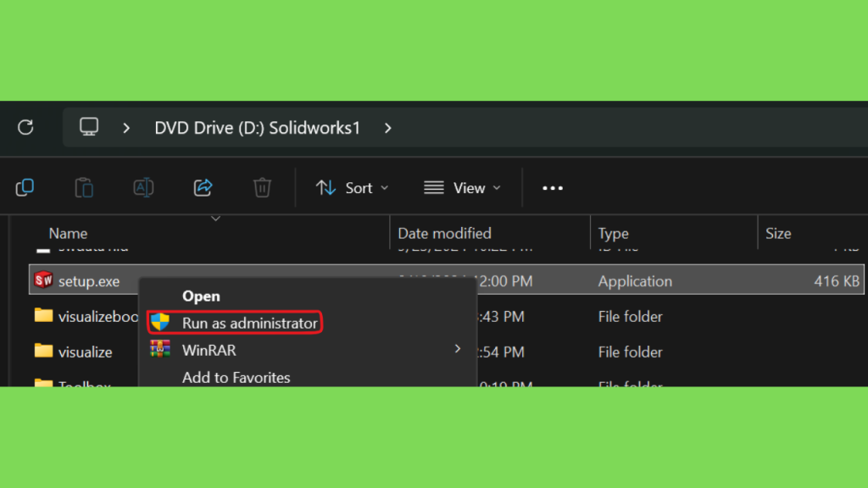Select the setup.exe file name
Image resolution: width=868 pixels, height=488 pixels.
(x=89, y=281)
